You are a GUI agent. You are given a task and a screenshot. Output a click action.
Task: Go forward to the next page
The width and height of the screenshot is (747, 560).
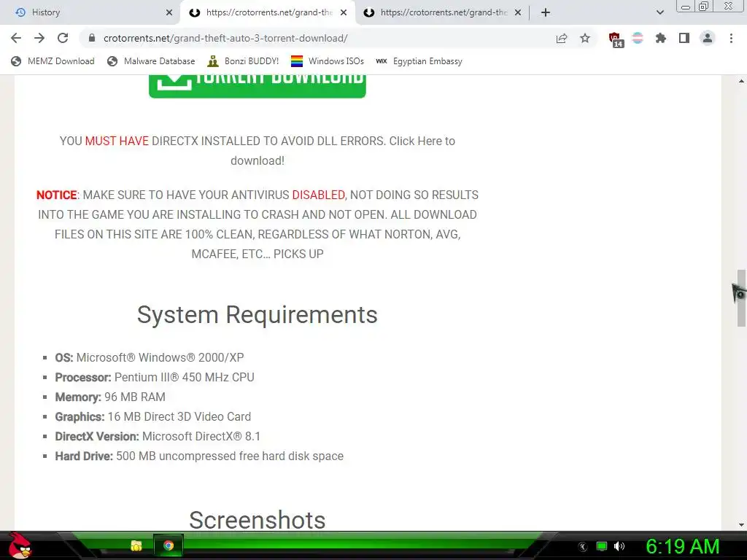(x=39, y=38)
